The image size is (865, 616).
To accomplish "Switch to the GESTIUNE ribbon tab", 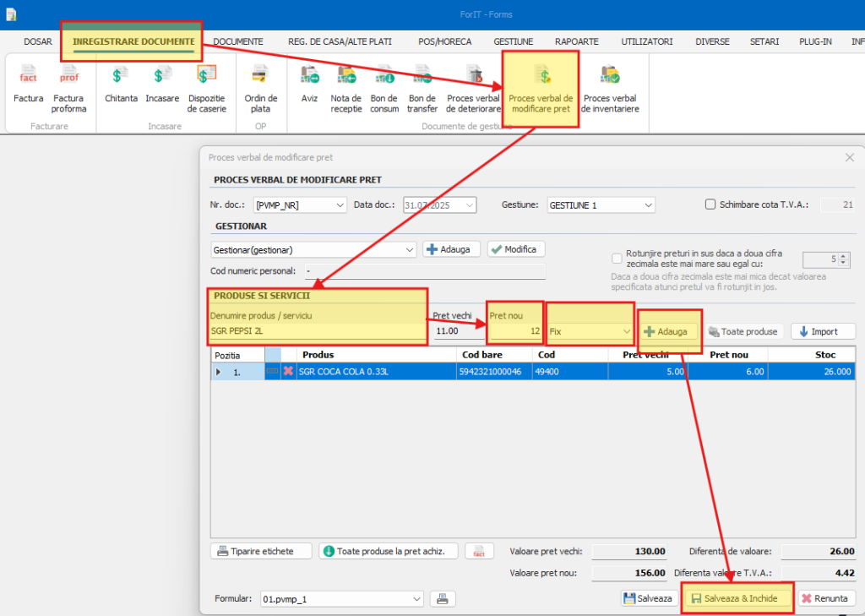I will point(513,41).
